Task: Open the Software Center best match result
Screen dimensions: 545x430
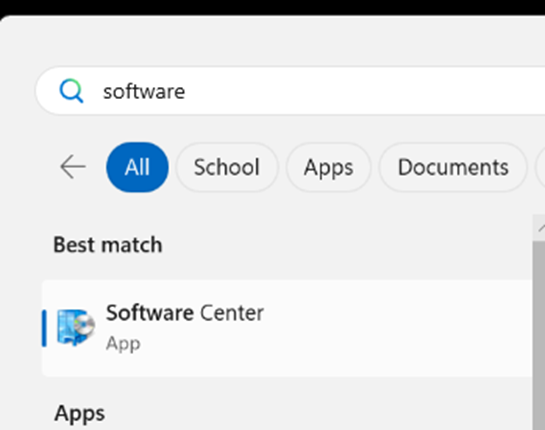Action: click(x=287, y=328)
